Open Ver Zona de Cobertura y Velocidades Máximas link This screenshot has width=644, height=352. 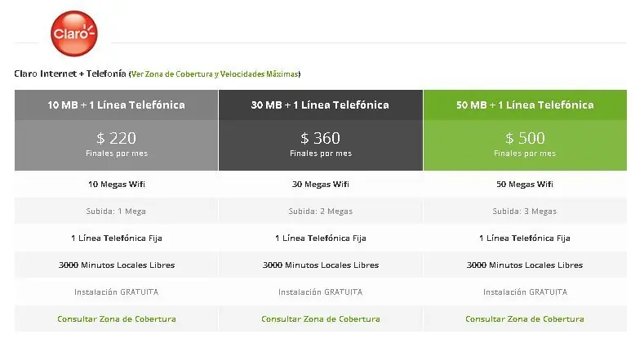click(215, 74)
